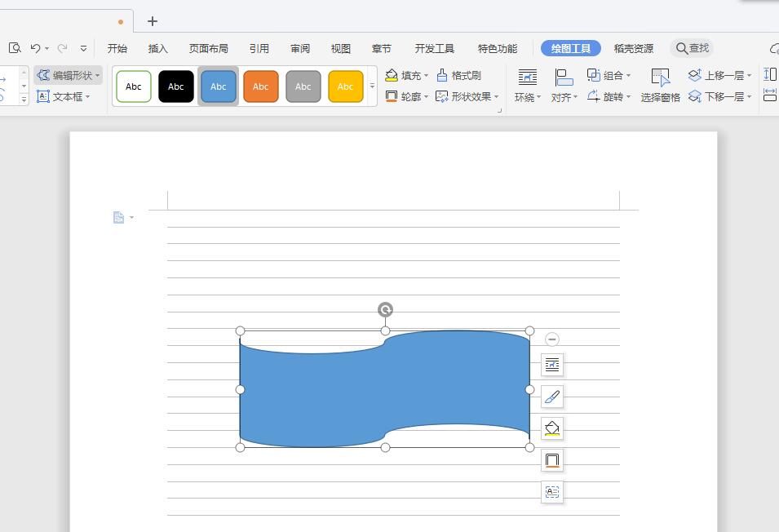This screenshot has height=532, width=779.
Task: Toggle the shape outline color icon beside the shape
Action: (552, 459)
